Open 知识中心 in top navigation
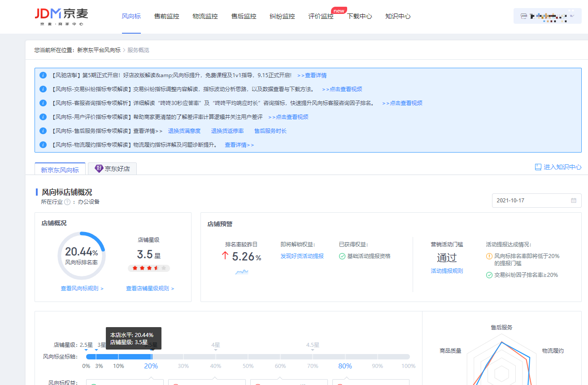The image size is (588, 385). coord(398,16)
